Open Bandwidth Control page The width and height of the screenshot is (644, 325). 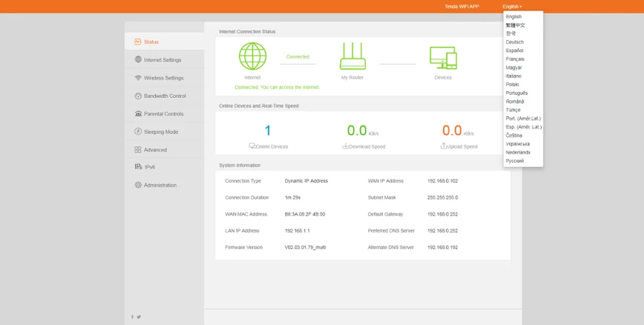(x=164, y=96)
